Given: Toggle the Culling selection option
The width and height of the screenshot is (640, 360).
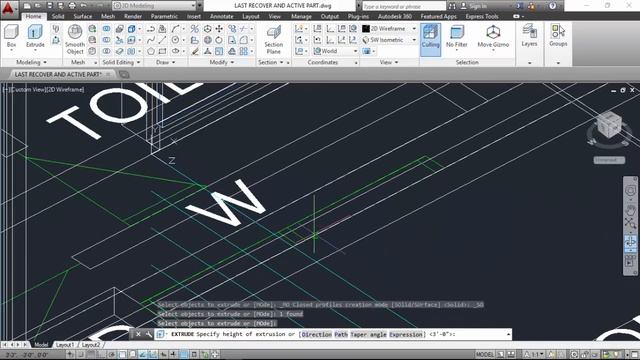Looking at the screenshot, I should [x=430, y=39].
